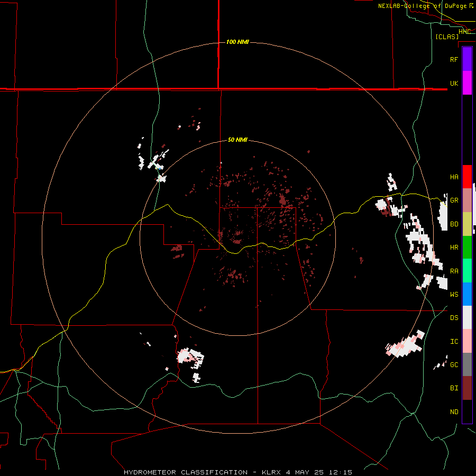Click the 'HR' legend label text
This screenshot has width=476, height=476.
(454, 248)
